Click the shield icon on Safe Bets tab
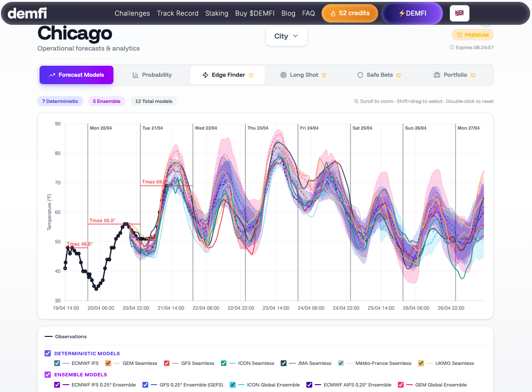 (360, 75)
